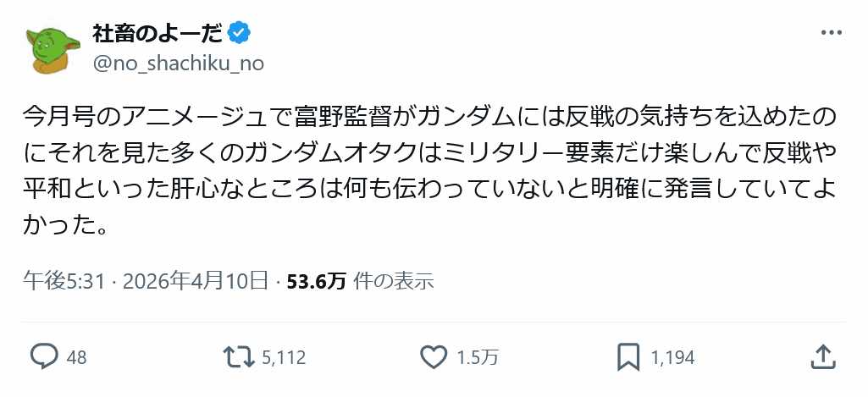Click the reply speech bubble icon

tap(44, 358)
